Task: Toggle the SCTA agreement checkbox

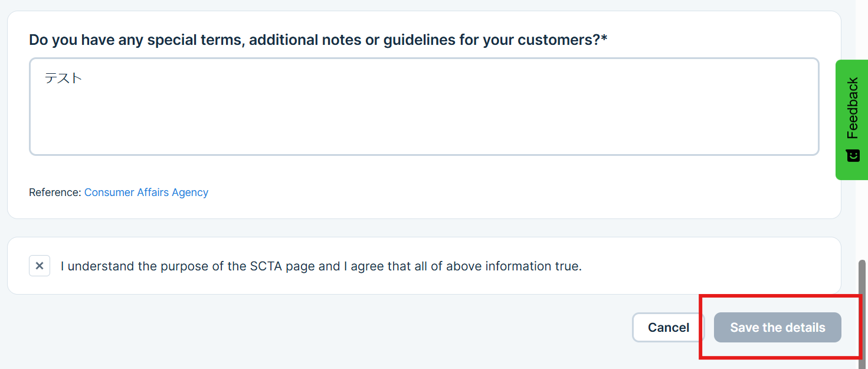Action: click(x=40, y=266)
